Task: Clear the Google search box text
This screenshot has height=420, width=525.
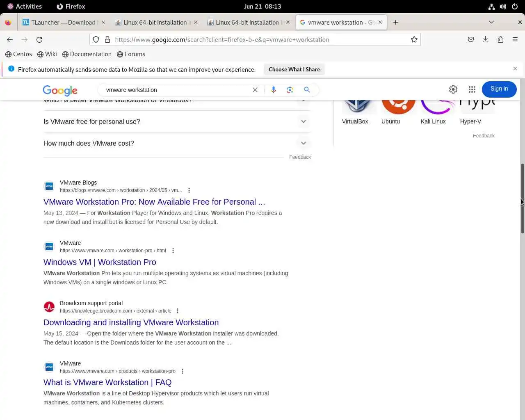Action: click(255, 90)
